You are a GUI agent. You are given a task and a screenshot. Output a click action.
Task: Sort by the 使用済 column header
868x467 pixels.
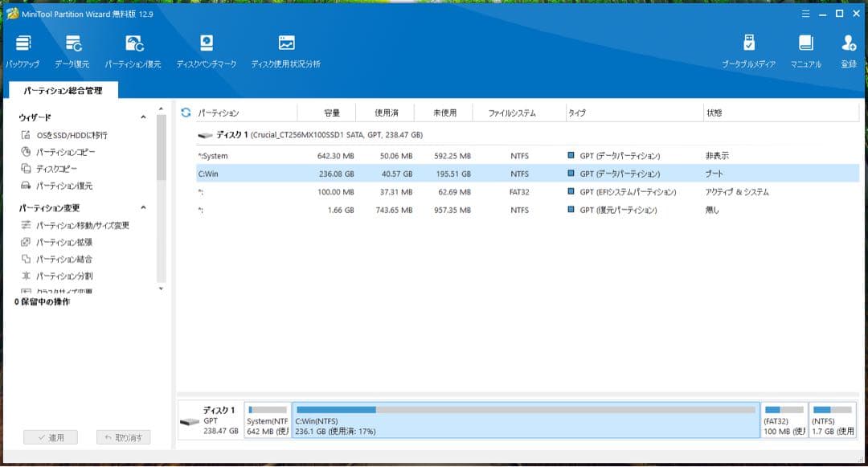point(386,113)
